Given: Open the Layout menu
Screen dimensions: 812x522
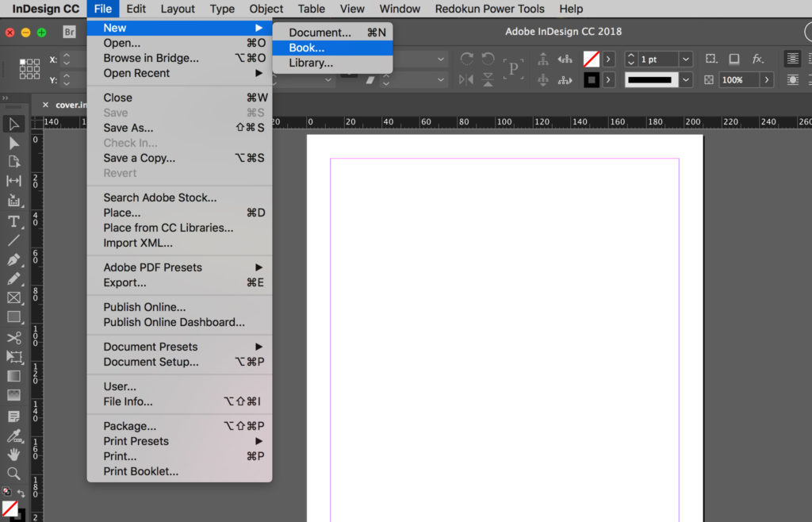Looking at the screenshot, I should pyautogui.click(x=178, y=9).
